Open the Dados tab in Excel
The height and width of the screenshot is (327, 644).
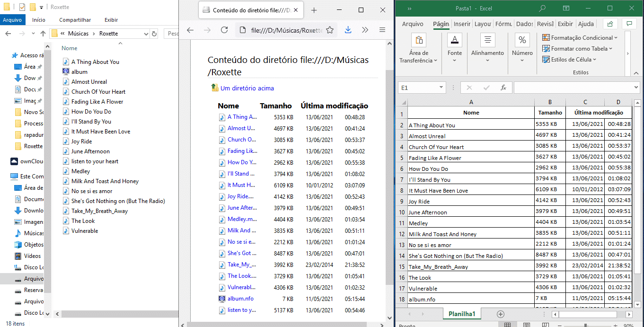point(525,24)
